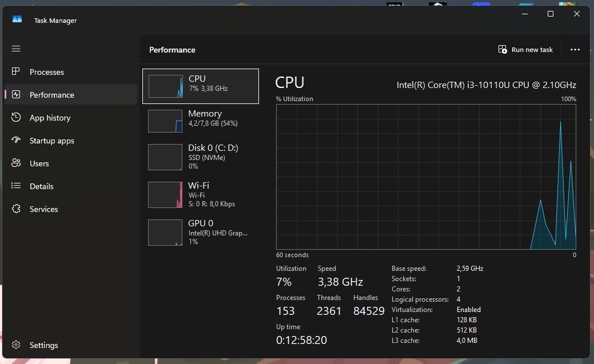Select the Memory mini graph thumbnail
The image size is (594, 364).
[165, 121]
